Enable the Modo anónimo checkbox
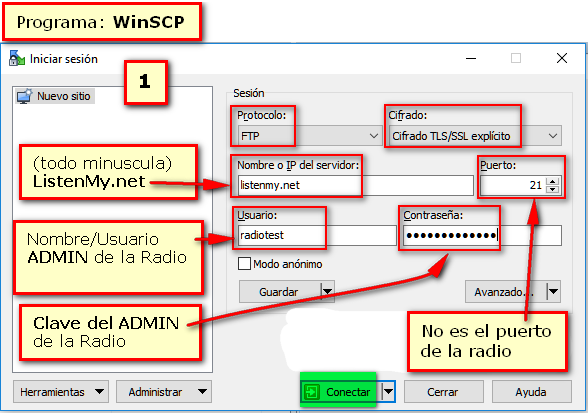This screenshot has height=413, width=588. pos(244,264)
